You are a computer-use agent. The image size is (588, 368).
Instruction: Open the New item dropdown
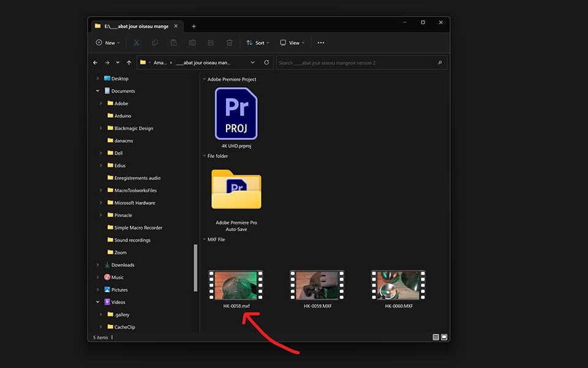(x=108, y=43)
